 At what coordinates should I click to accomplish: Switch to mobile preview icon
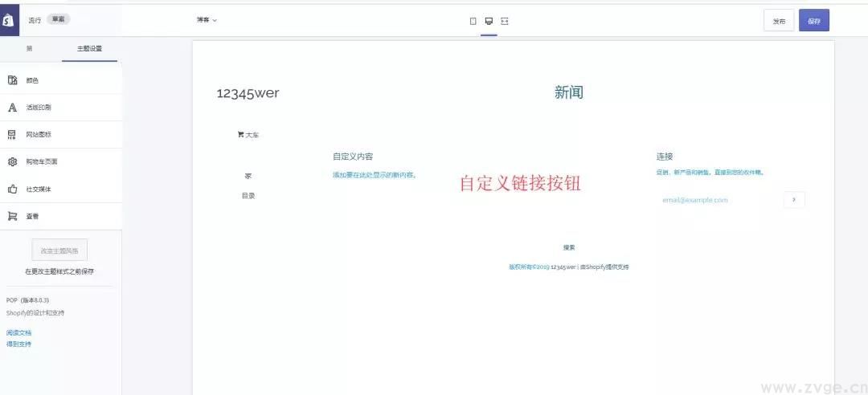click(x=473, y=21)
